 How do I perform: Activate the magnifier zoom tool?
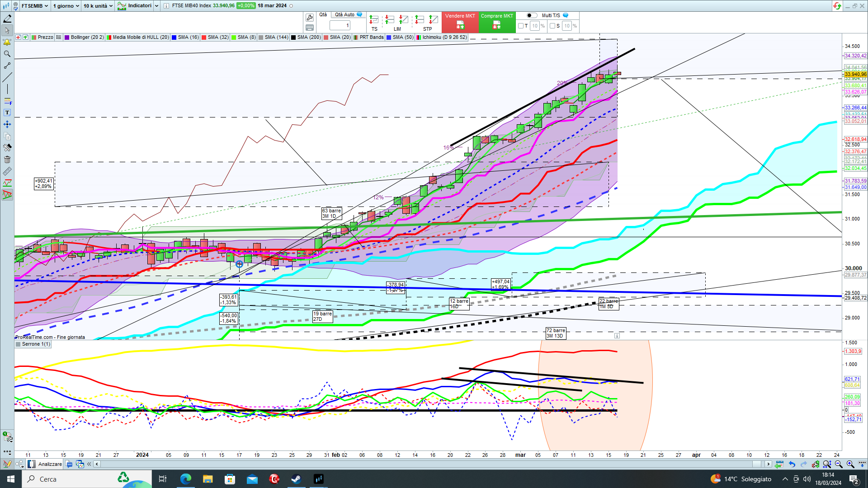tap(7, 54)
